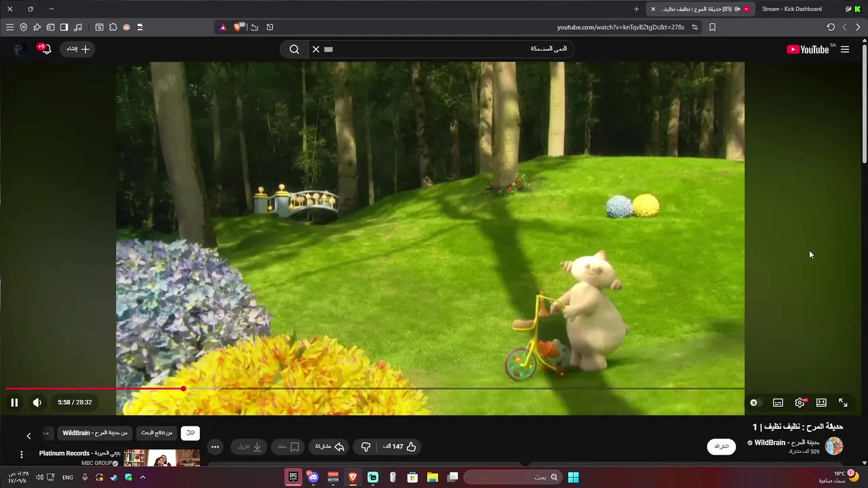Image resolution: width=868 pixels, height=488 pixels.
Task: Reload the page with the refresh icon
Action: point(831,27)
